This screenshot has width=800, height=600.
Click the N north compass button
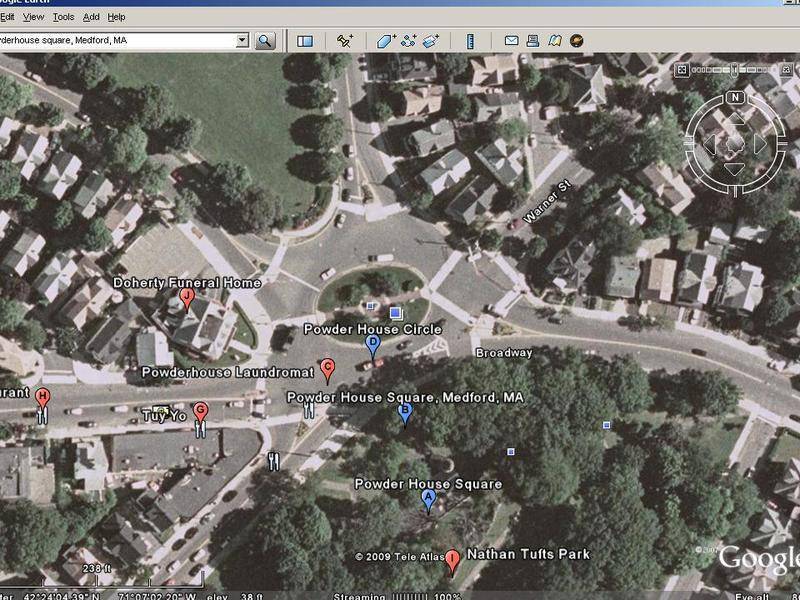coord(735,97)
